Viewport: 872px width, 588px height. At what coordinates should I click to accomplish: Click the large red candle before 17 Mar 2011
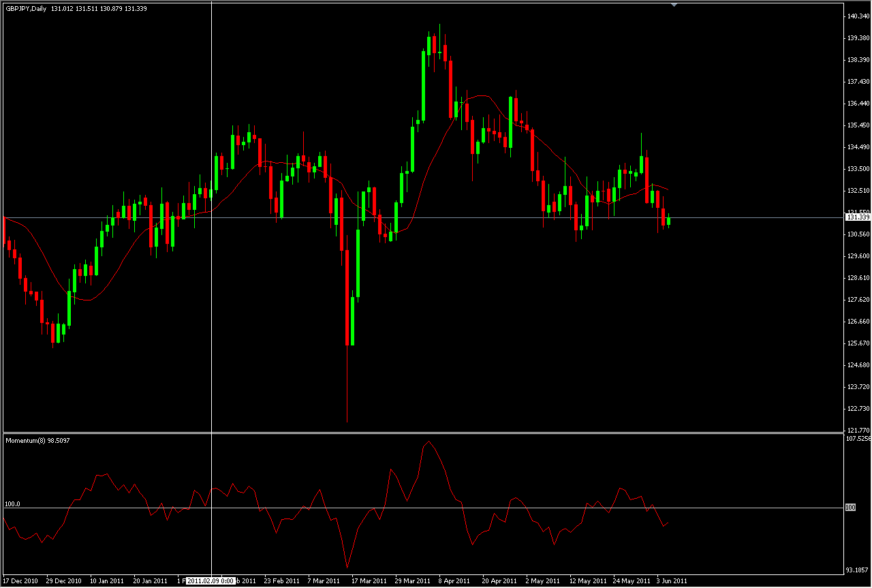(347, 298)
